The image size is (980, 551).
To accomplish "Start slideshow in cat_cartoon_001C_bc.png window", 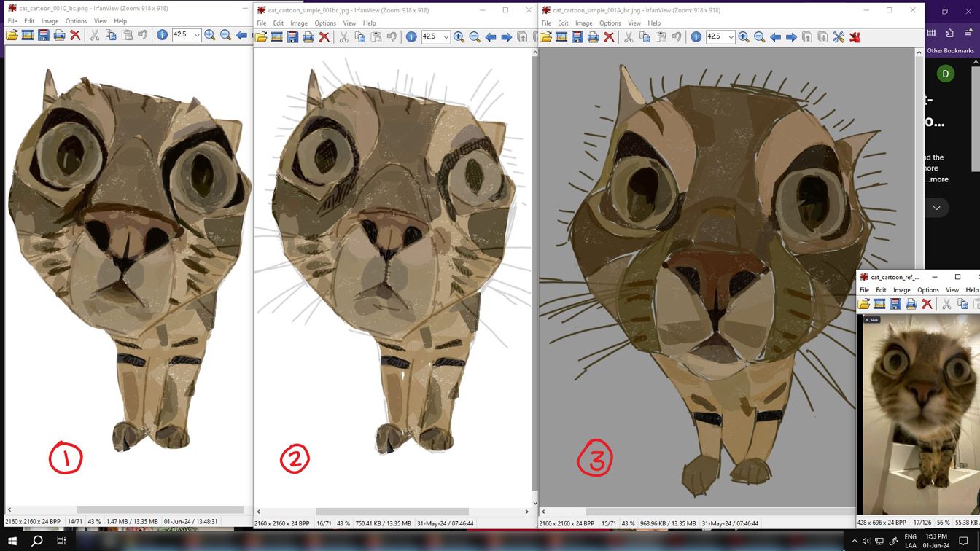I will pos(28,35).
